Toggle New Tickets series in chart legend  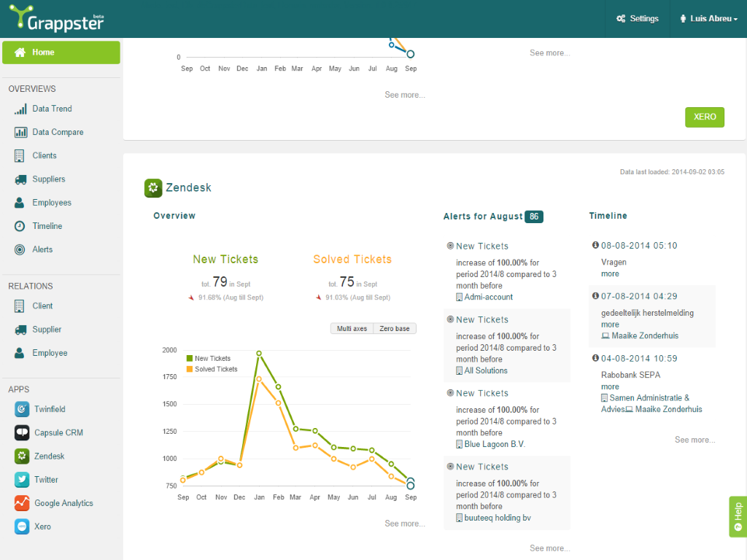click(x=209, y=358)
